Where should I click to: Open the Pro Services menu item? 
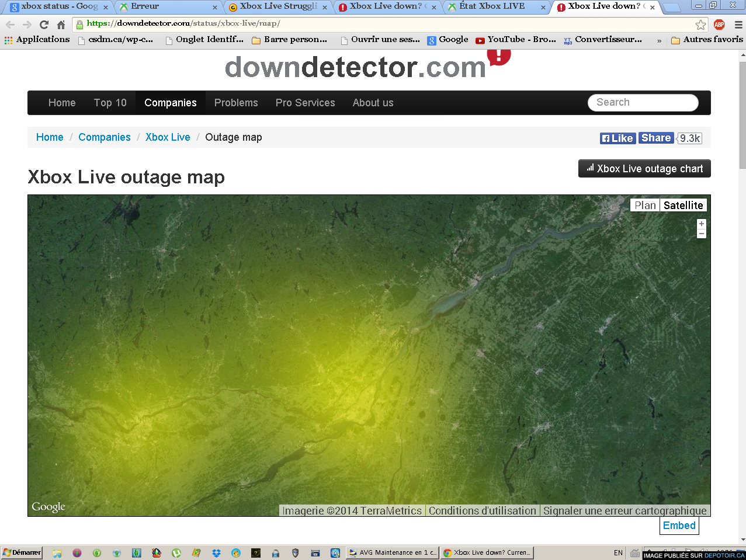point(306,103)
